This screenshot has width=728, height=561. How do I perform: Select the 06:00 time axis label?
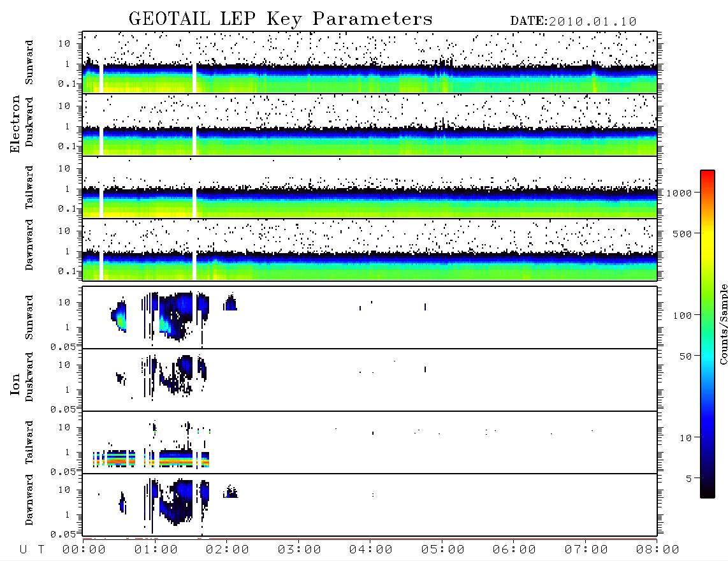[x=514, y=550]
